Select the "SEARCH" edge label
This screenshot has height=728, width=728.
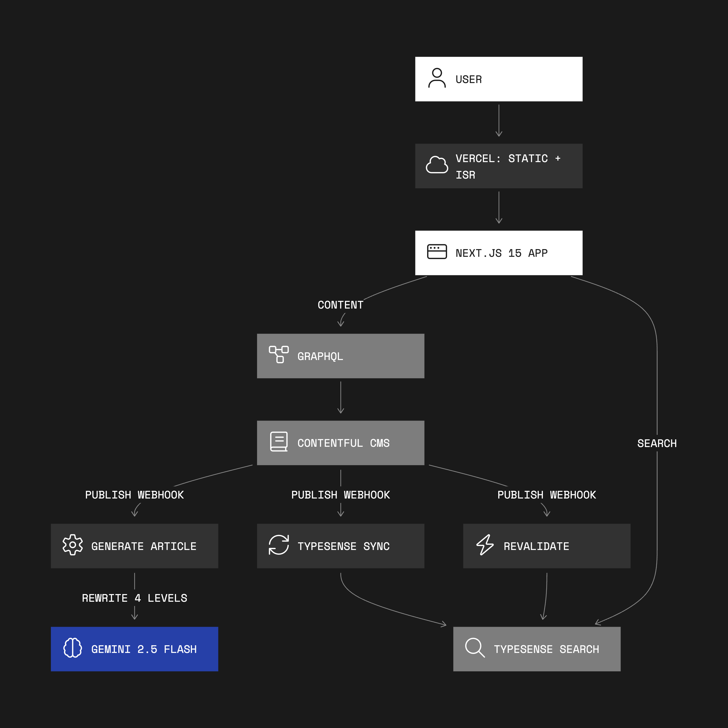pyautogui.click(x=657, y=443)
